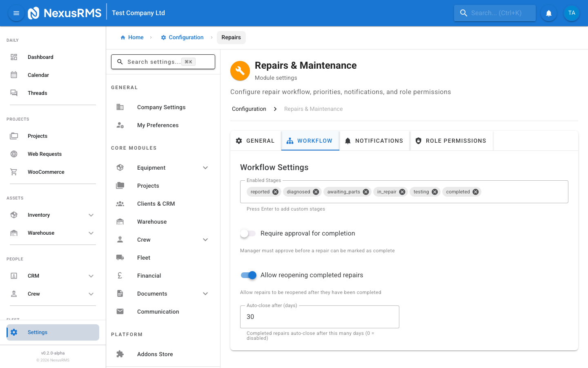588x368 pixels.
Task: Navigate to Company Settings
Action: click(x=161, y=107)
